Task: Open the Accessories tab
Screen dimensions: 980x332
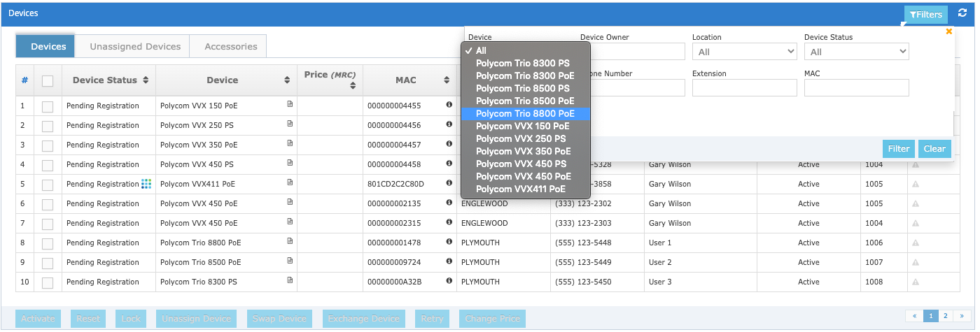Action: click(230, 47)
